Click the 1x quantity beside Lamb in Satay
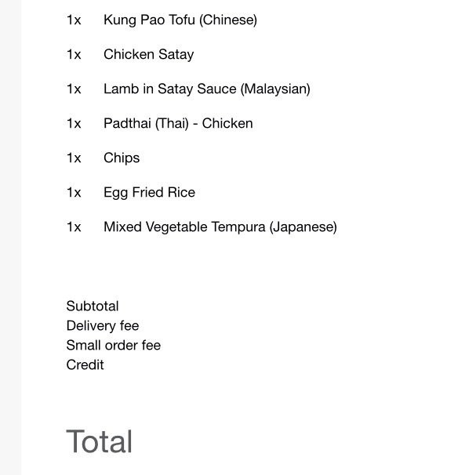Viewport: 476px width, 475px height. [74, 89]
